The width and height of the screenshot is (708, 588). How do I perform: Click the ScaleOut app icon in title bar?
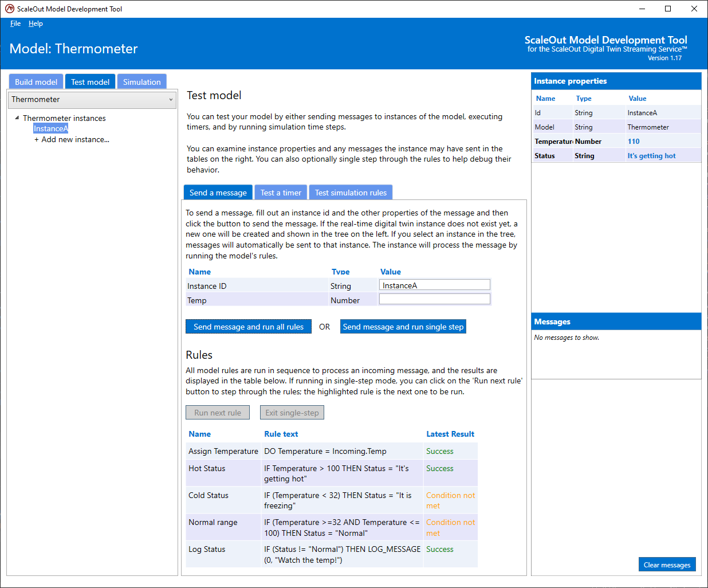10,9
